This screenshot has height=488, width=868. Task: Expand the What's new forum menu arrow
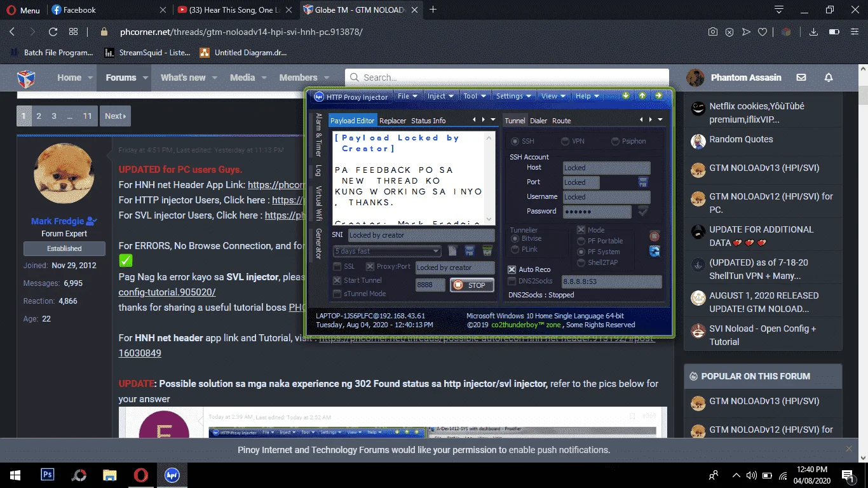click(215, 78)
